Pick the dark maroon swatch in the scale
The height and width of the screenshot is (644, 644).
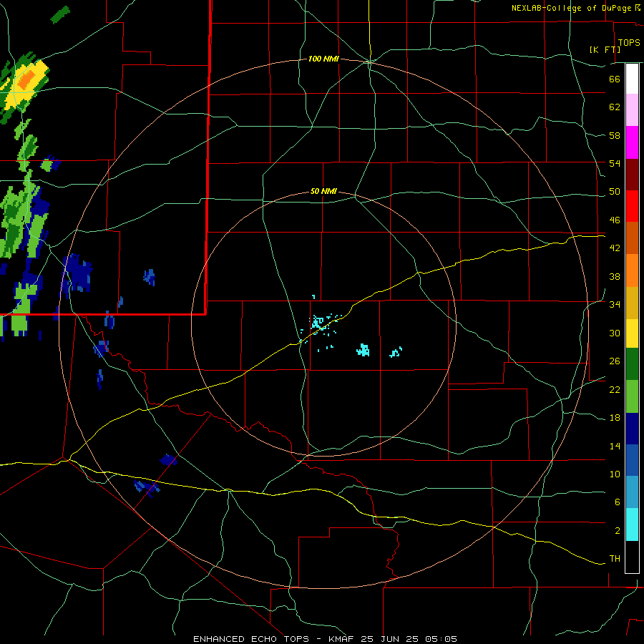(x=632, y=174)
